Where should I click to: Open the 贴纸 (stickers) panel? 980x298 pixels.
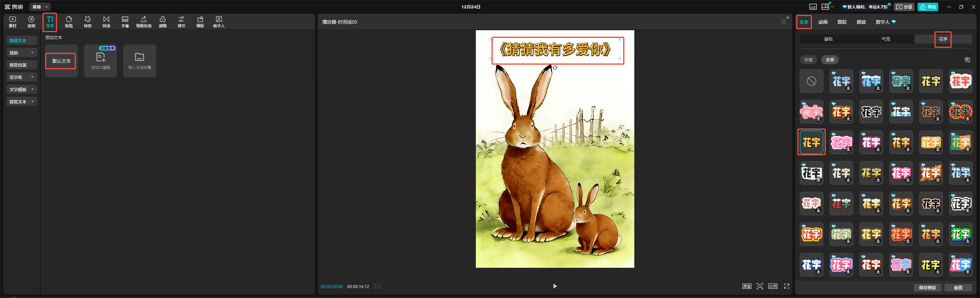pos(69,21)
